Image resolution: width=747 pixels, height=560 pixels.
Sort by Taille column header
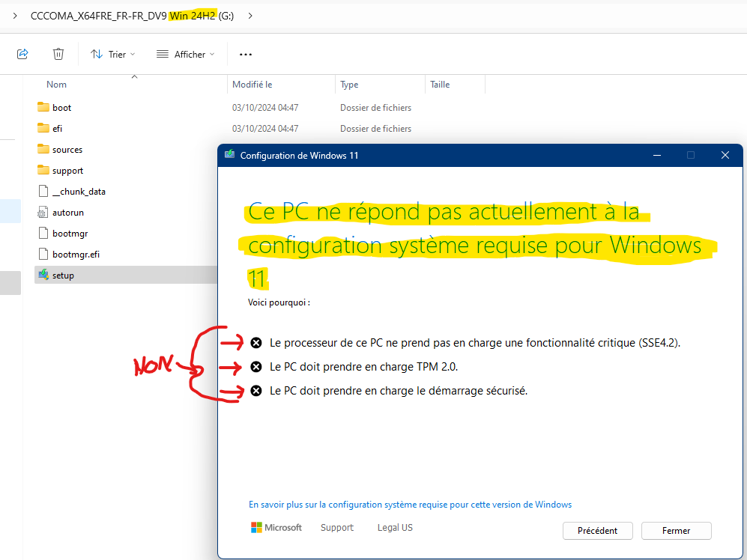point(440,85)
